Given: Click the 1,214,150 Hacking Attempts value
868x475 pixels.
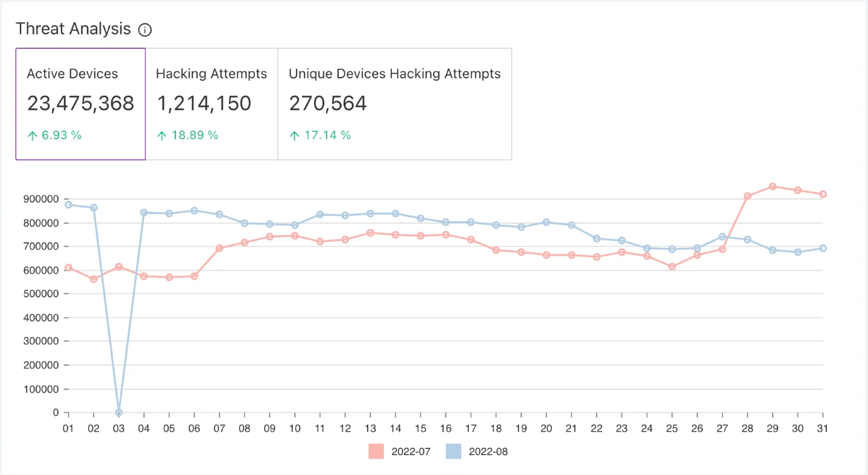Looking at the screenshot, I should pyautogui.click(x=204, y=104).
